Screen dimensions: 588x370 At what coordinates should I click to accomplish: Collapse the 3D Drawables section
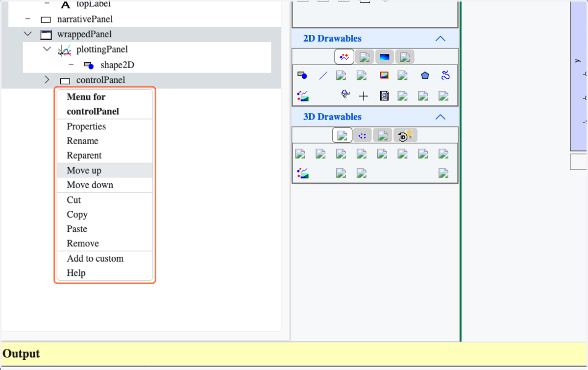(x=441, y=117)
